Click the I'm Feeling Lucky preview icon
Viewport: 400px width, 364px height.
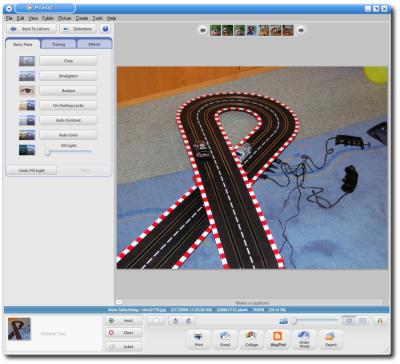(x=27, y=106)
